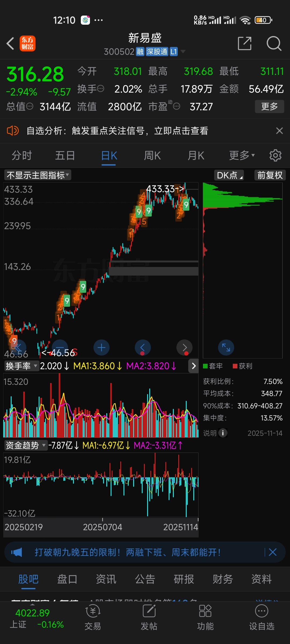Switch to 五日 chart tab

pos(65,155)
